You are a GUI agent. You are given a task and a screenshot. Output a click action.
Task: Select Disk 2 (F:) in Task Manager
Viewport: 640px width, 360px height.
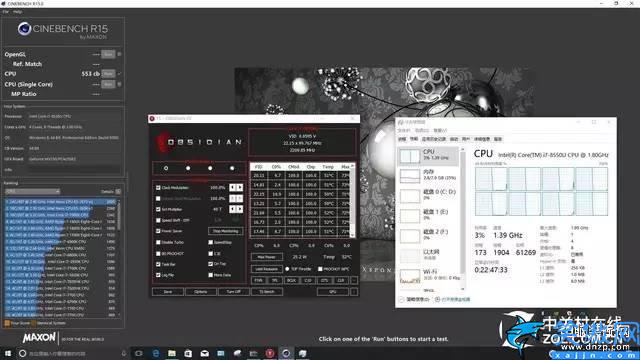pos(429,236)
